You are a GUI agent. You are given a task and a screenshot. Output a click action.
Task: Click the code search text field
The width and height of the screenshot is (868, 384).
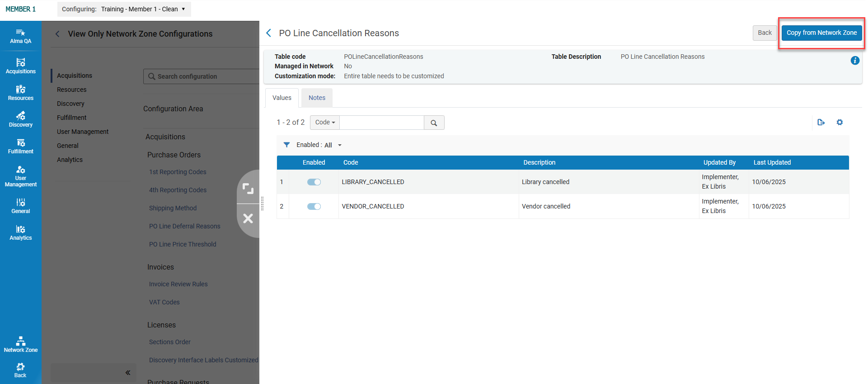382,123
